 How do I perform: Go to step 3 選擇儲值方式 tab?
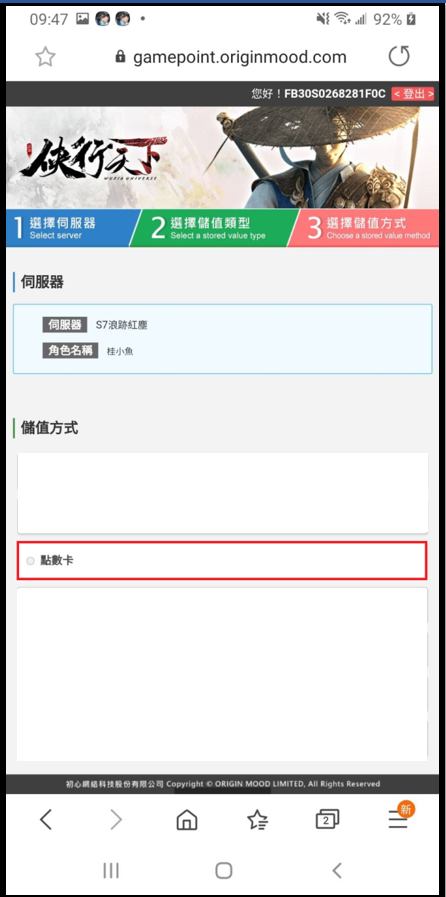pyautogui.click(x=366, y=228)
